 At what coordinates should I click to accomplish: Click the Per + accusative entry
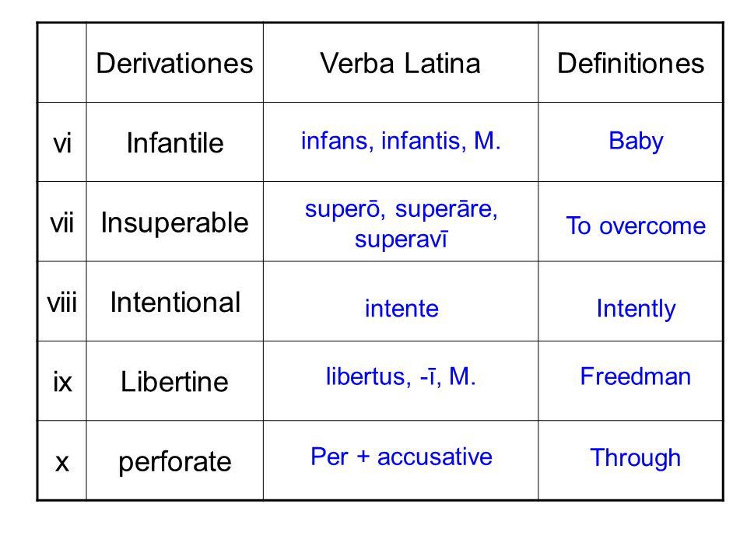coord(402,457)
